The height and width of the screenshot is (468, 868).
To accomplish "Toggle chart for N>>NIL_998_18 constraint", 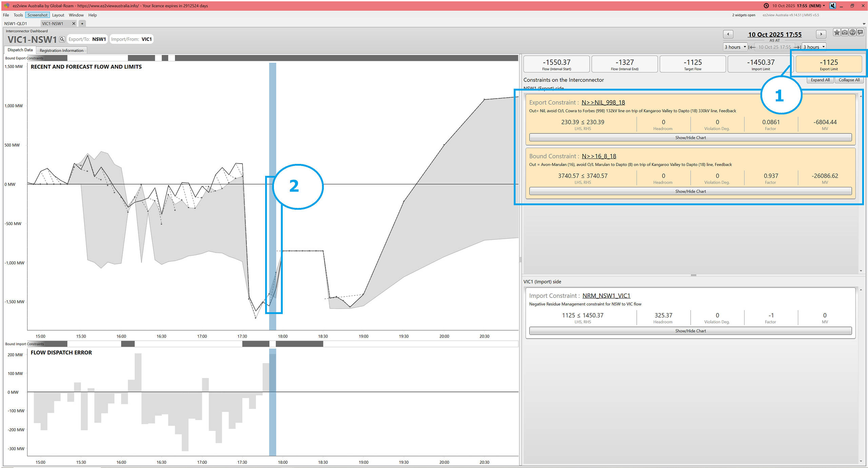I will [690, 137].
